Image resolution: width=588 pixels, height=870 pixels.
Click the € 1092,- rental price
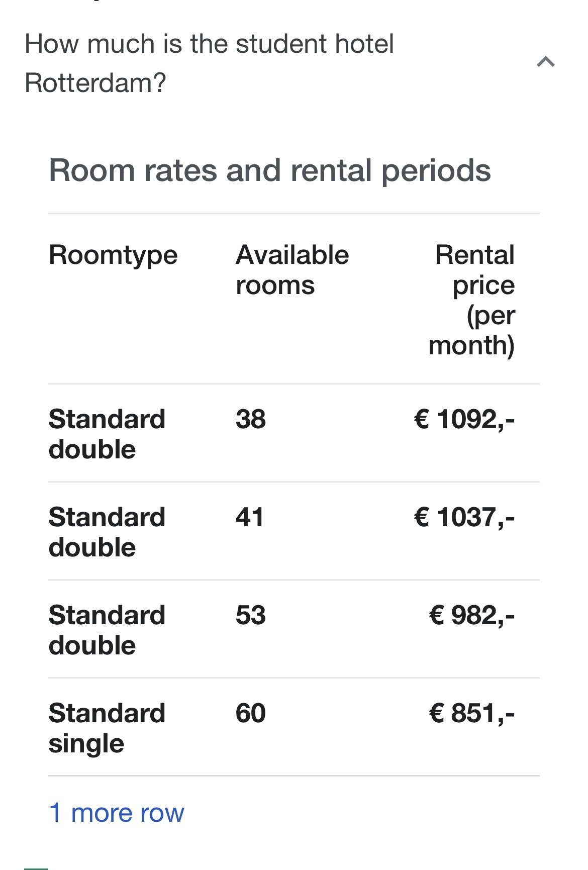click(464, 419)
